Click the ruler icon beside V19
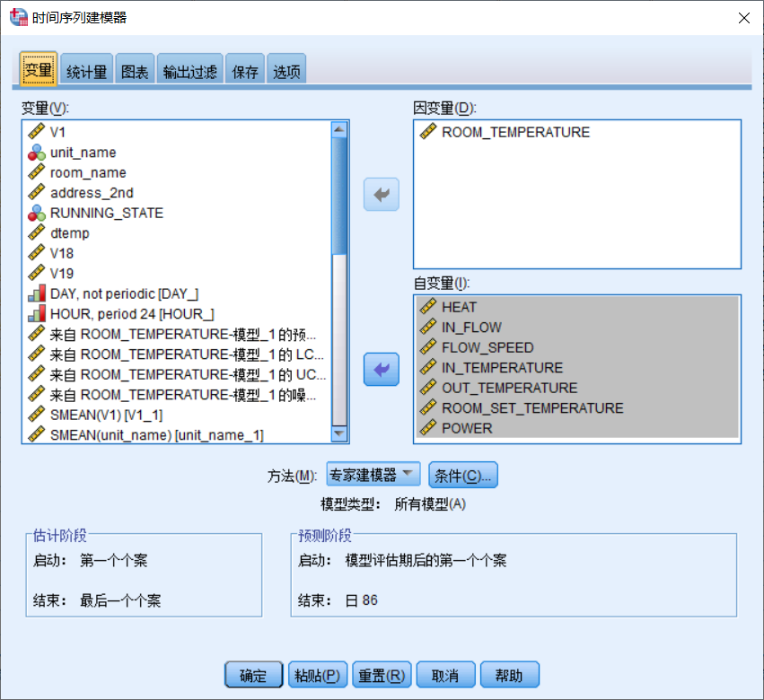 point(37,274)
